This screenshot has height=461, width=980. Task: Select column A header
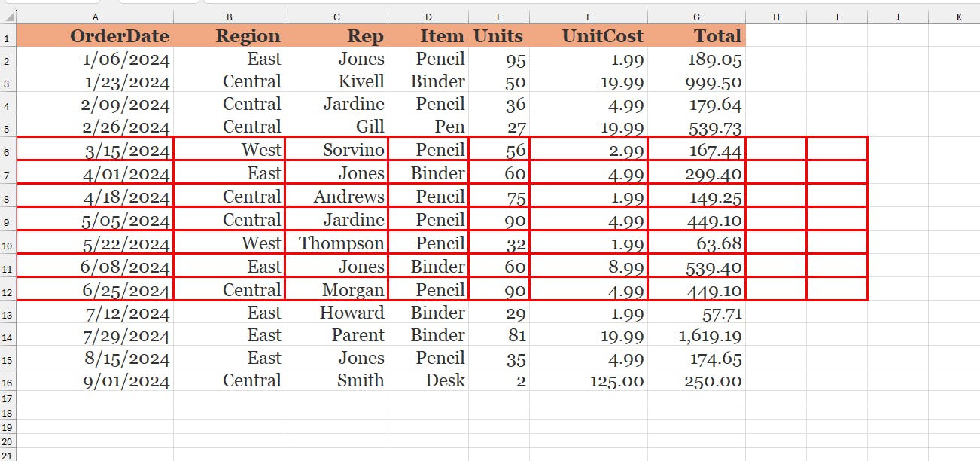(x=95, y=17)
